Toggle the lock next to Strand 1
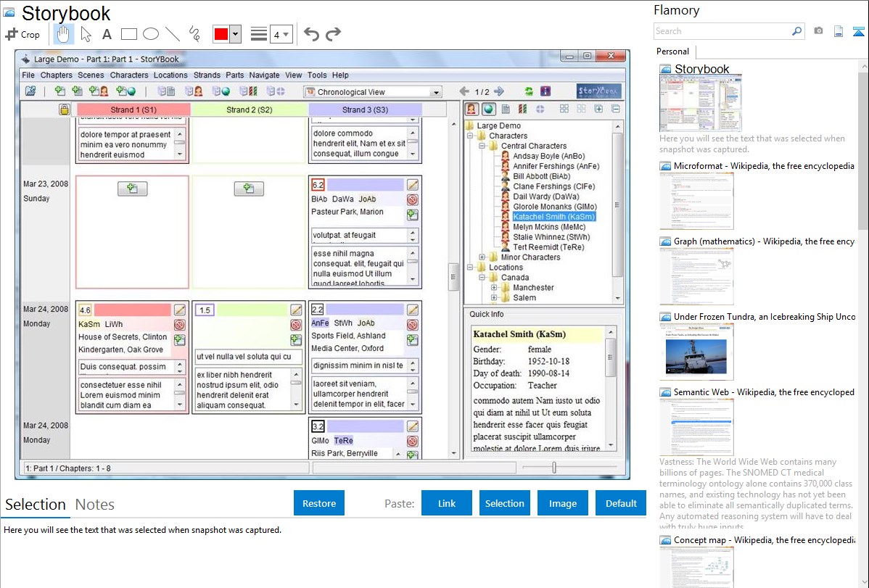Image resolution: width=869 pixels, height=588 pixels. tap(65, 109)
